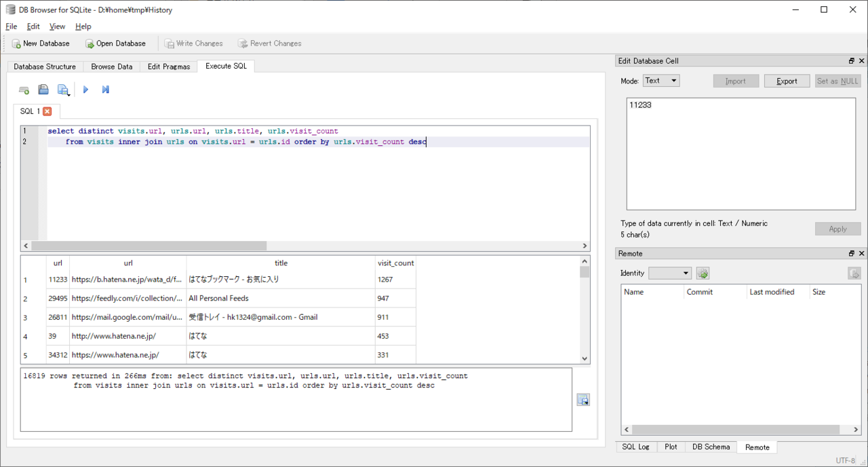Open the Mode dropdown set to Text
Image resolution: width=868 pixels, height=467 pixels.
661,81
